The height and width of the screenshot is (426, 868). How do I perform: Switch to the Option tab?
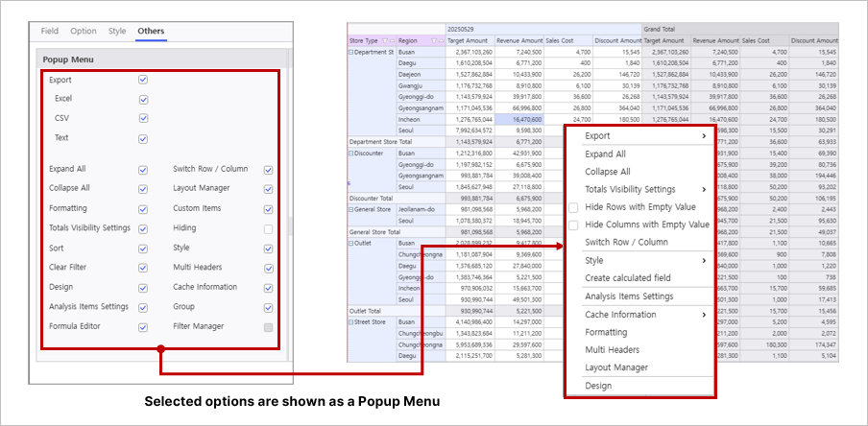click(x=83, y=31)
